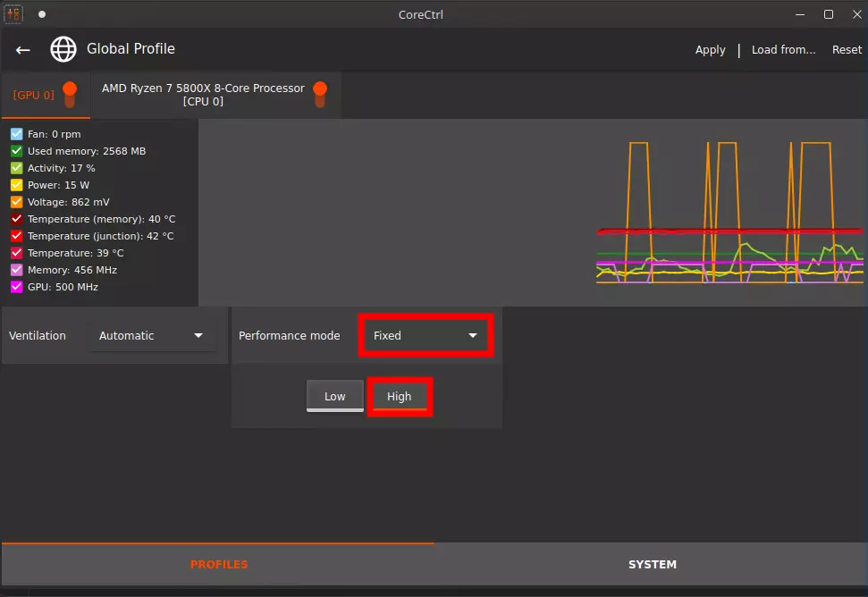
Task: Select the GPU 0 tab
Action: coord(46,95)
